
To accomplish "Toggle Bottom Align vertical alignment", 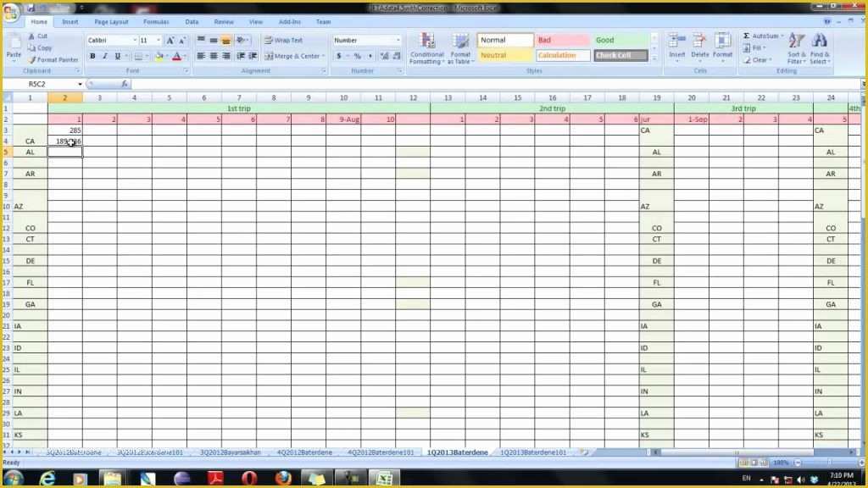I will pos(225,41).
